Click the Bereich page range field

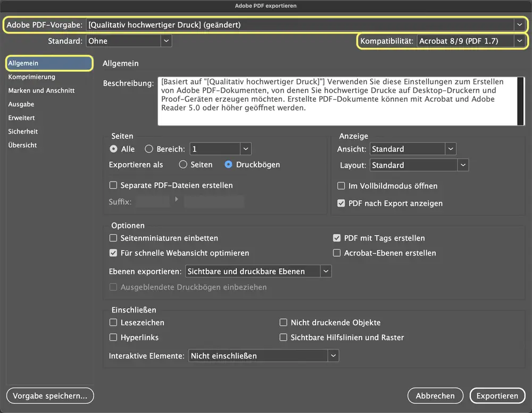tap(215, 149)
